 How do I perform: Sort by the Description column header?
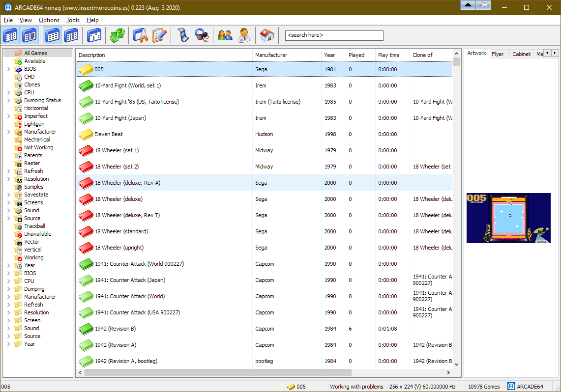pyautogui.click(x=164, y=55)
